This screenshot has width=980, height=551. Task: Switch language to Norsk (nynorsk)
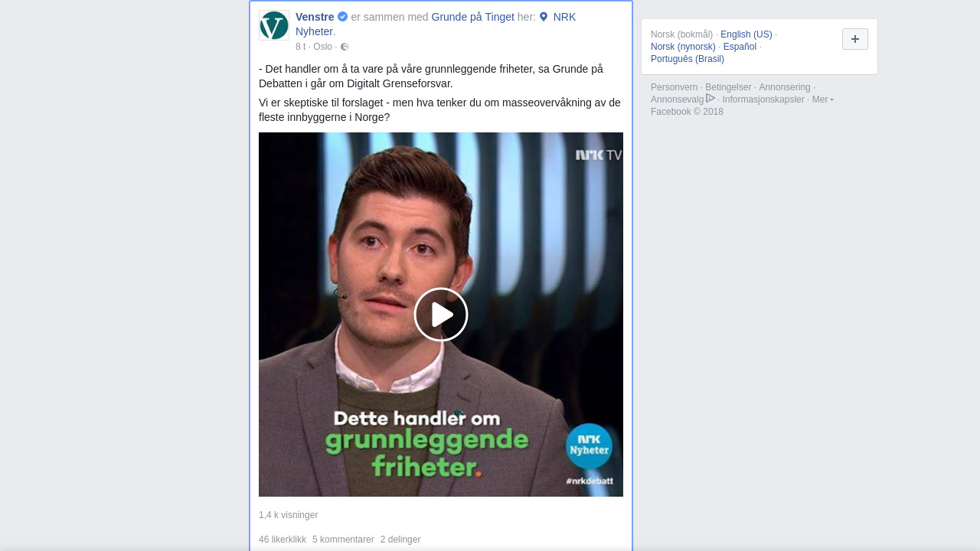pos(683,47)
